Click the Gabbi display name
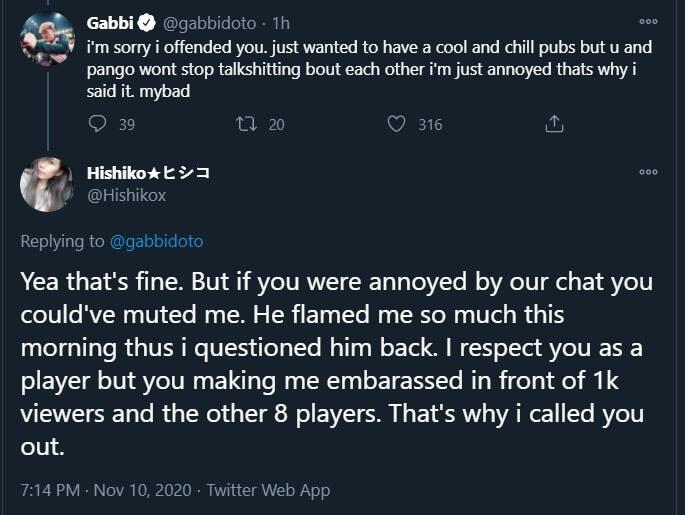This screenshot has width=685, height=515. 110,21
